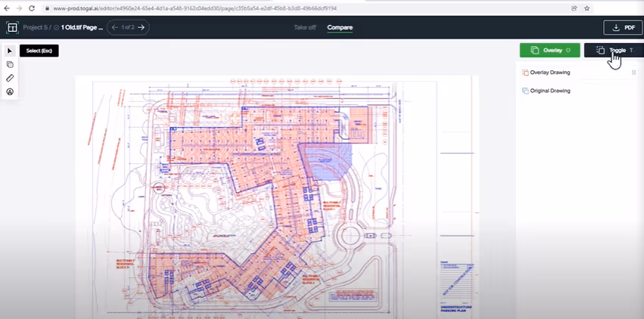Click the 1 Old.tif Page title
Image resolution: width=644 pixels, height=319 pixels.
tap(82, 27)
